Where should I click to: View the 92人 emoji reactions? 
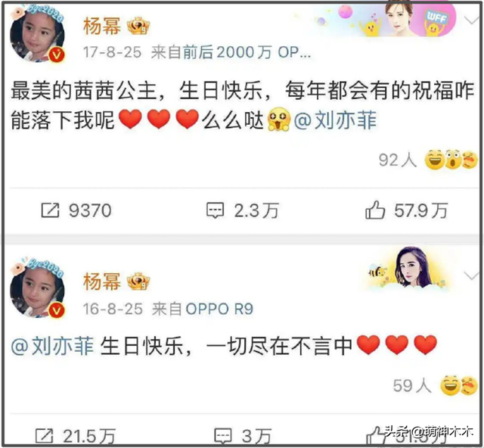(x=428, y=160)
